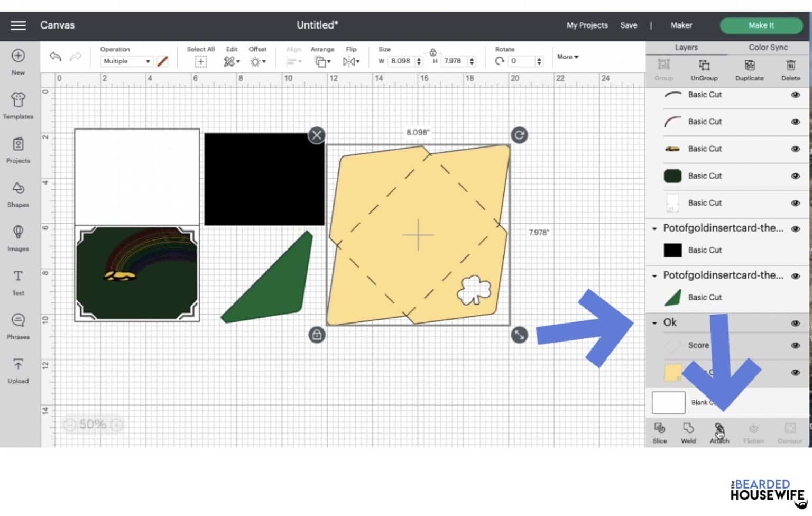Click the green Make It button
Image resolution: width=812 pixels, height=516 pixels.
click(x=761, y=25)
